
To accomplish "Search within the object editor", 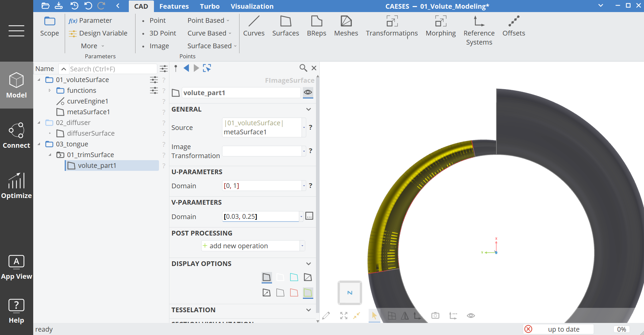I will 303,68.
